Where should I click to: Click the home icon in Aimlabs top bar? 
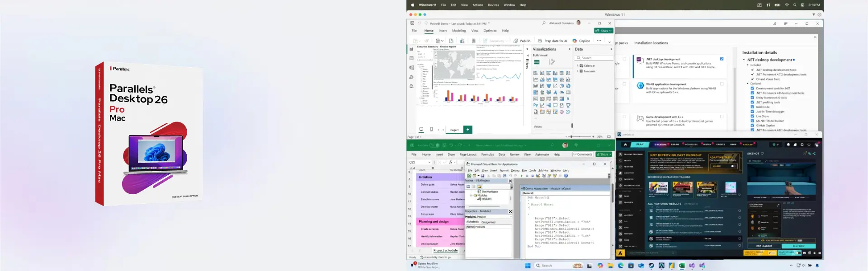[x=625, y=145]
